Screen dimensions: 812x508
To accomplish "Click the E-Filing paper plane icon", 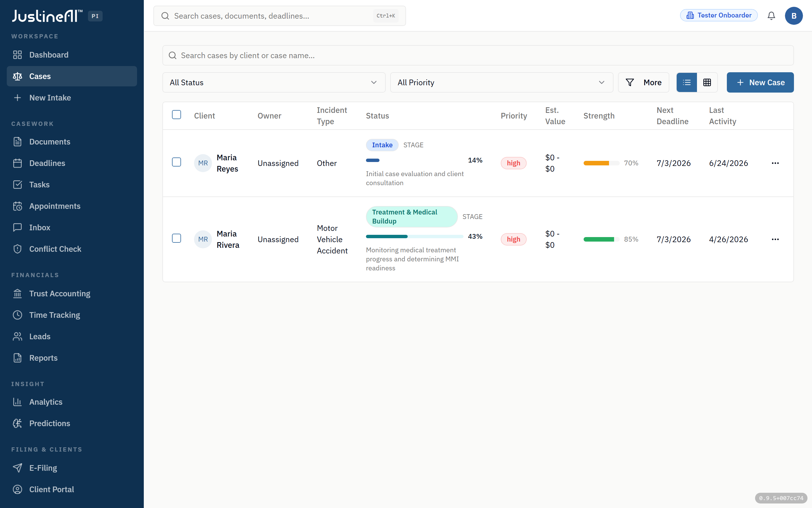I will point(17,468).
